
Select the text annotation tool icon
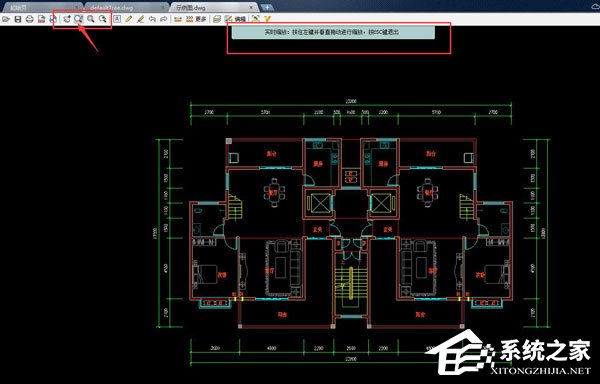[117, 19]
